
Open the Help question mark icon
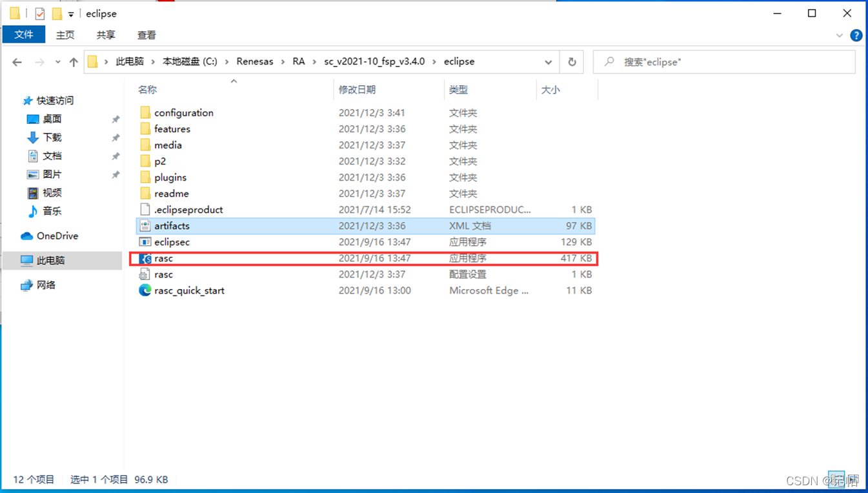click(x=856, y=35)
